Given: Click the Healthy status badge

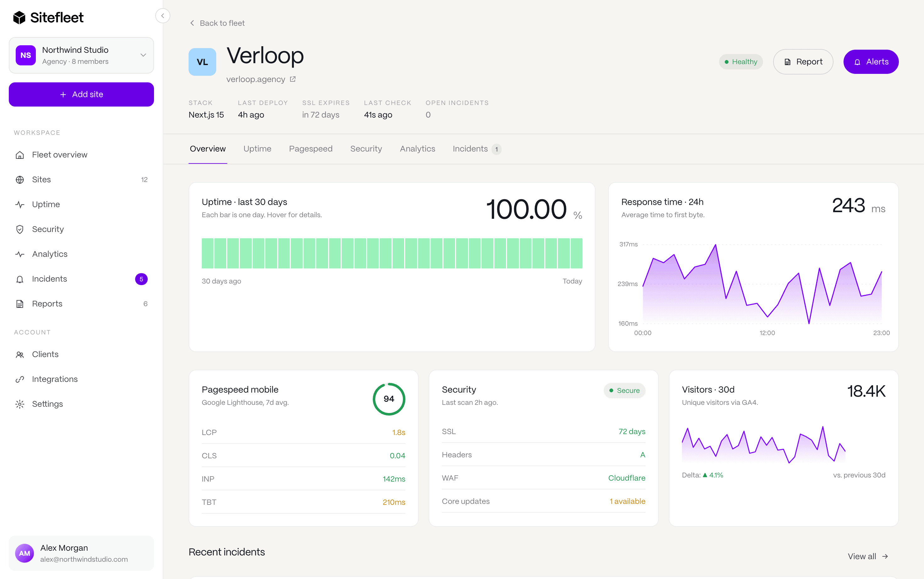Looking at the screenshot, I should (740, 62).
